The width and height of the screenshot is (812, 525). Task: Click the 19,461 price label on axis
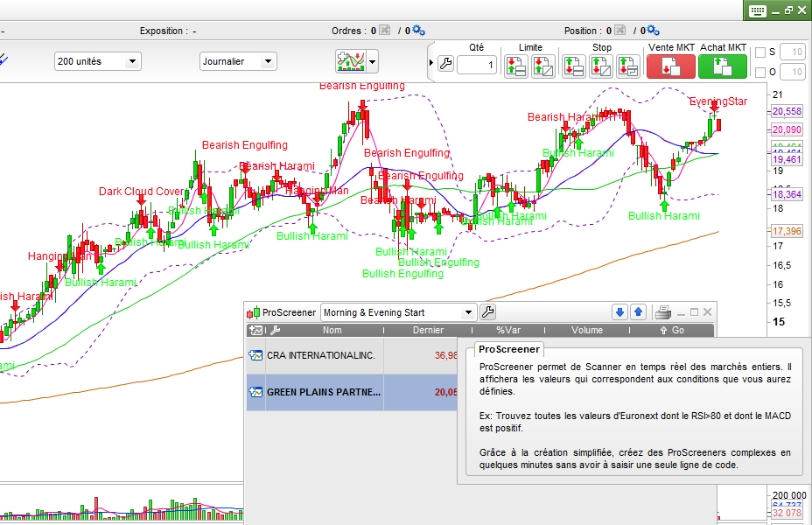[786, 159]
